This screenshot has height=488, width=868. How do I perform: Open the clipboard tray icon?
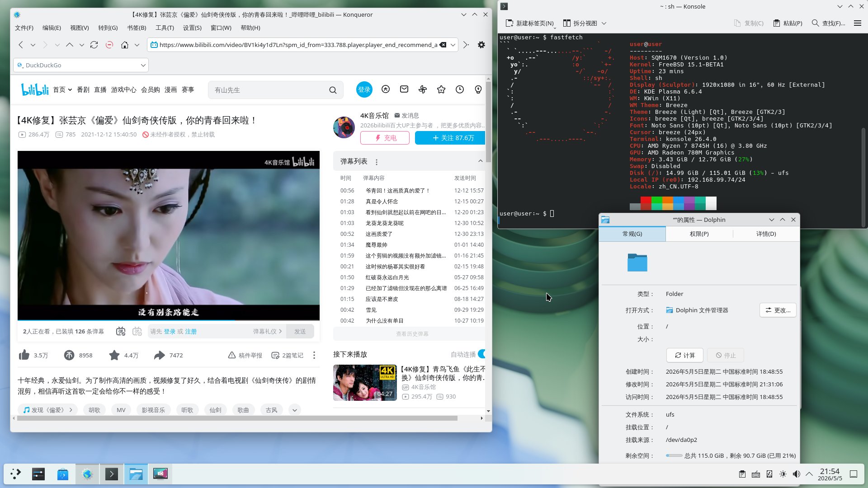click(742, 474)
